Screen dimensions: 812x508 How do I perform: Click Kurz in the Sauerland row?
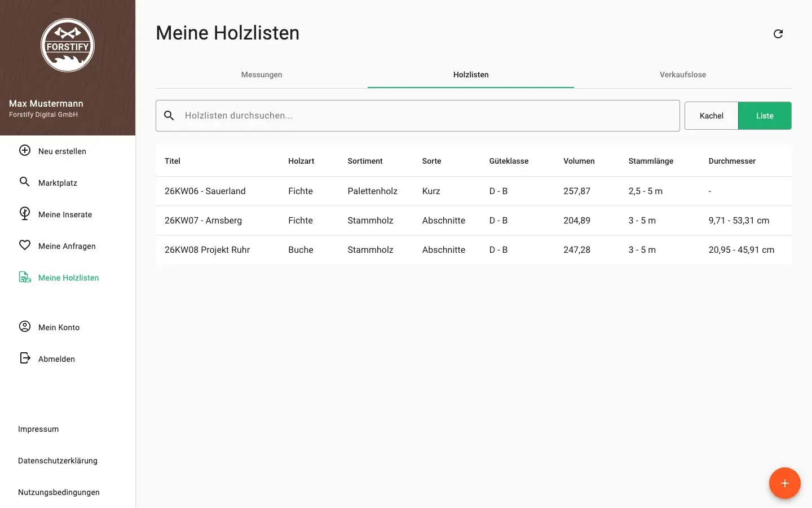point(431,191)
